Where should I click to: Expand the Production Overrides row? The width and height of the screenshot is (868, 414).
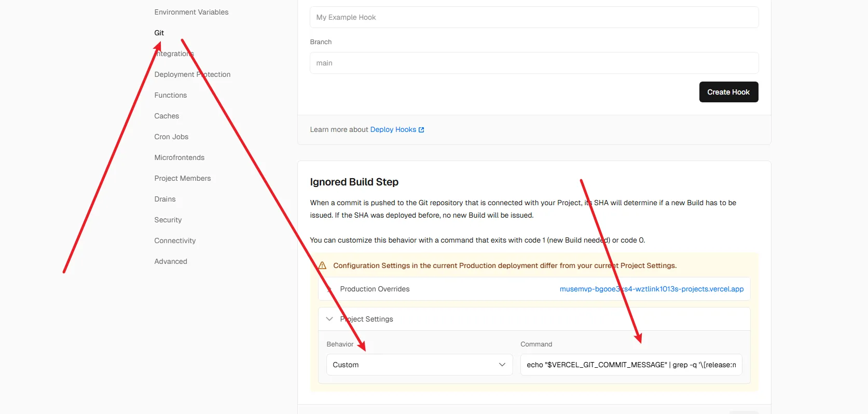tap(534, 289)
